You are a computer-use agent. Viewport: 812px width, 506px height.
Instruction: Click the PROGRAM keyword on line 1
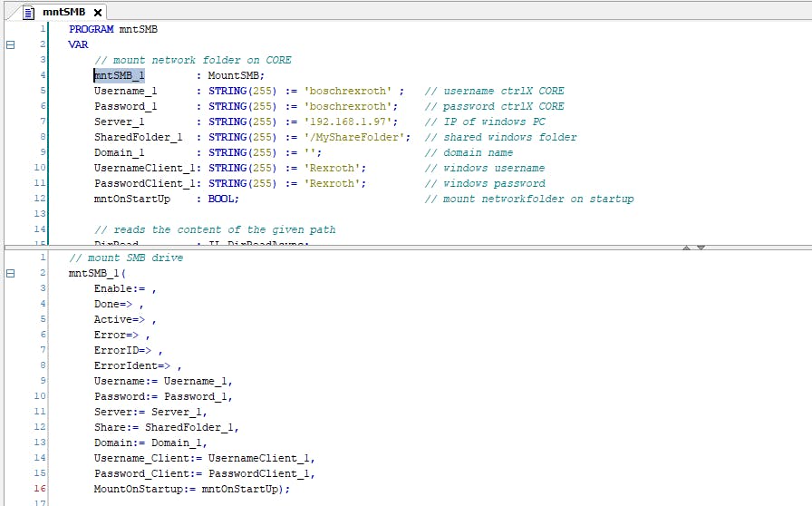tap(92, 29)
